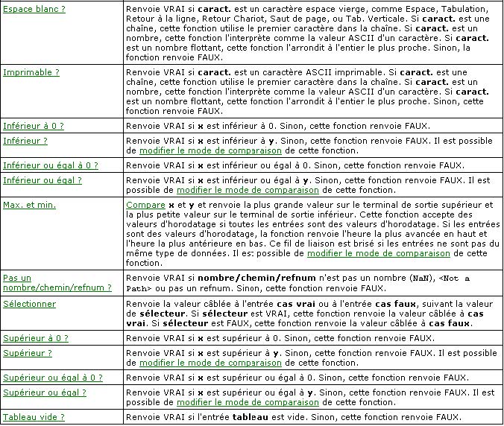Click the bold "nombre/chemin/refnum" text
This screenshot has width=504, height=426.
[256, 278]
